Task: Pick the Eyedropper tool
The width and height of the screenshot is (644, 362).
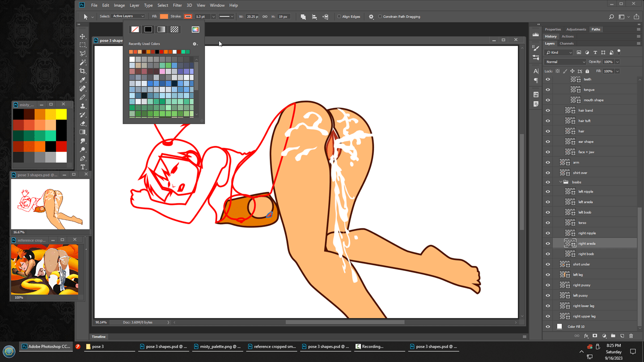Action: pos(83,80)
